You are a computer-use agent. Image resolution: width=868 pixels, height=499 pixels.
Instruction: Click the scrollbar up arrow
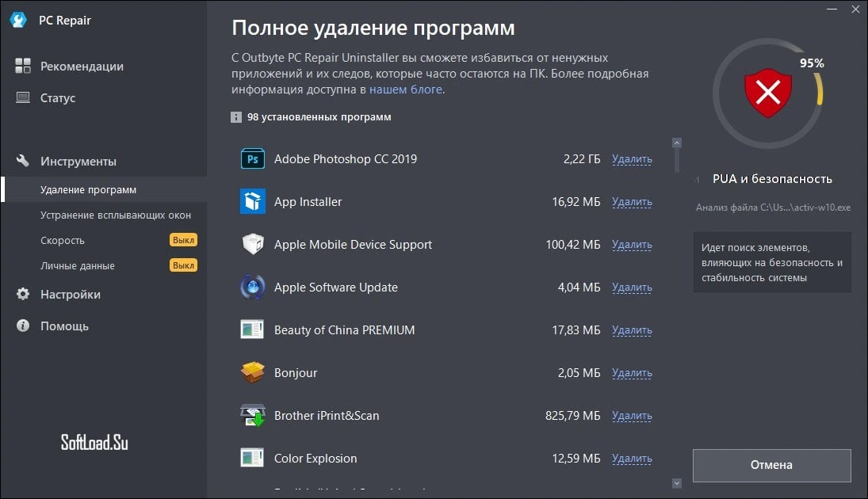tap(676, 143)
